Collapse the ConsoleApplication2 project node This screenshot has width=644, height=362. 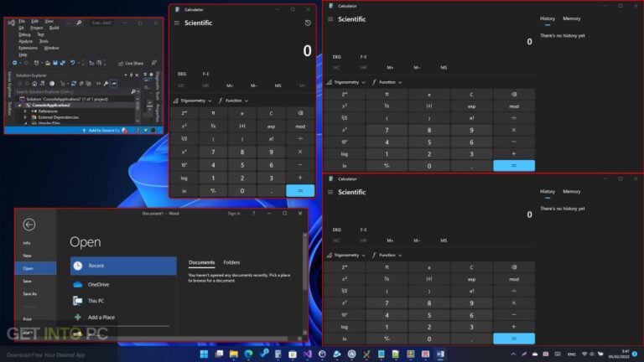19,106
